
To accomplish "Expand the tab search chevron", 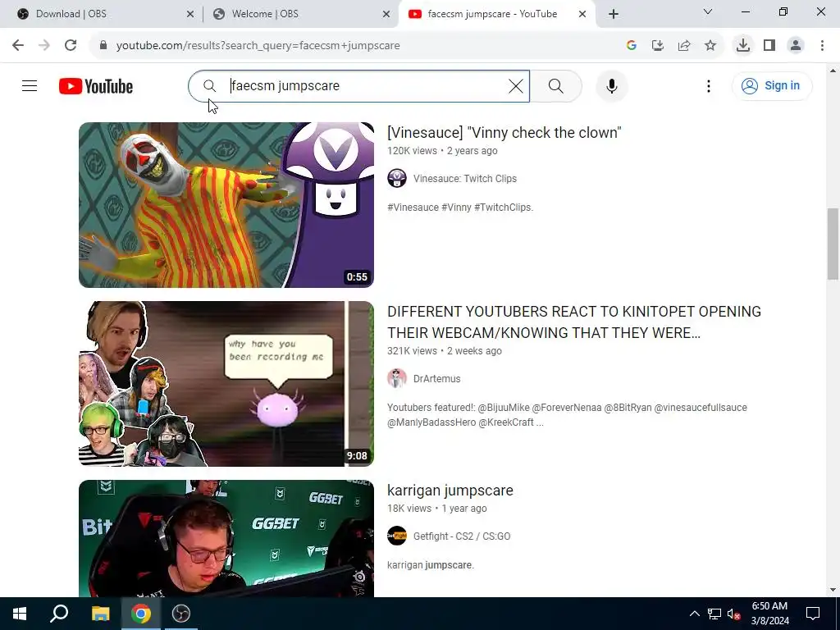I will click(708, 11).
